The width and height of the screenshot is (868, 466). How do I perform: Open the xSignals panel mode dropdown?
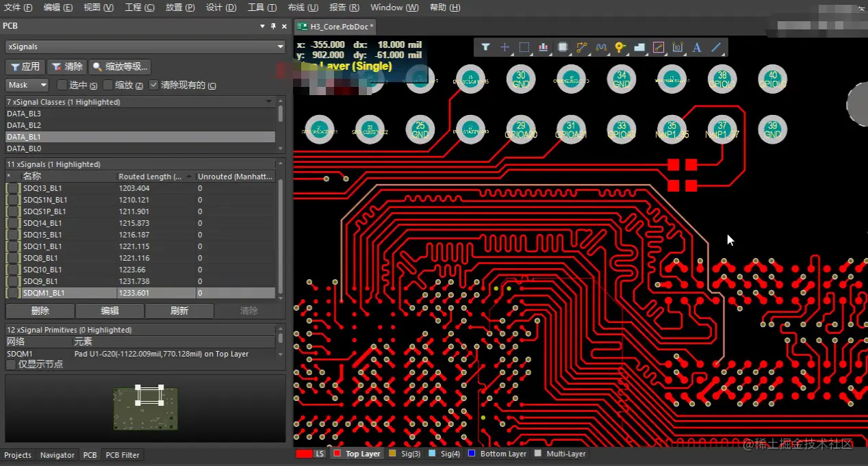point(145,47)
